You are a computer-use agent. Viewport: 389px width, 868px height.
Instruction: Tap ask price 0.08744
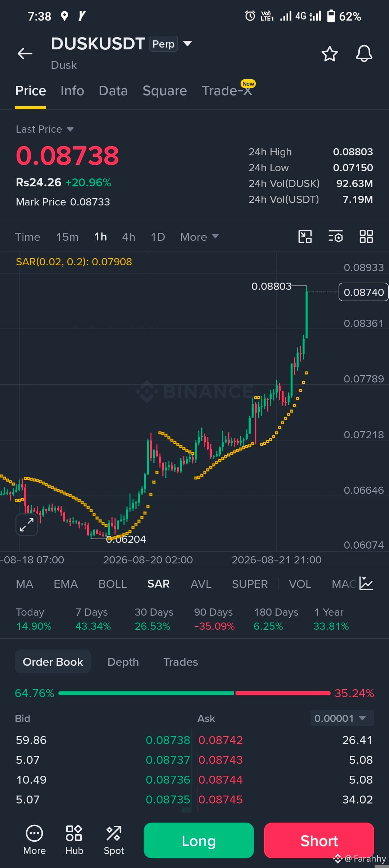click(x=221, y=780)
